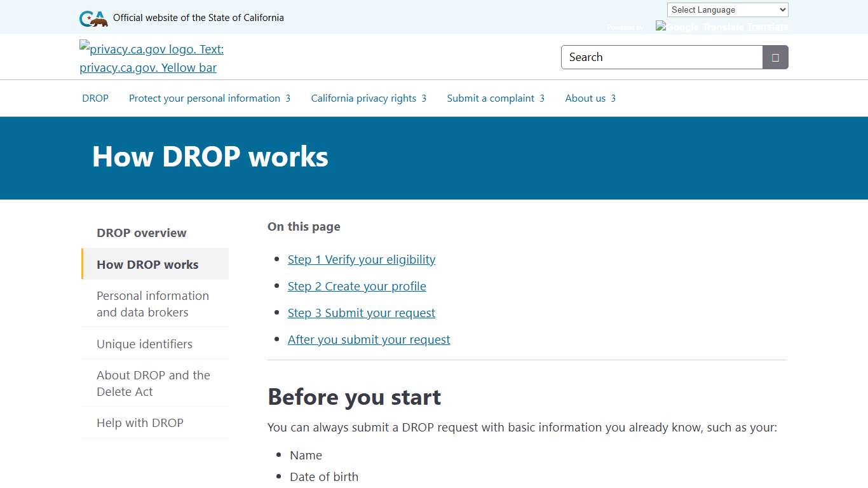The width and height of the screenshot is (868, 488).
Task: Open the Select Language dropdown
Action: (727, 10)
